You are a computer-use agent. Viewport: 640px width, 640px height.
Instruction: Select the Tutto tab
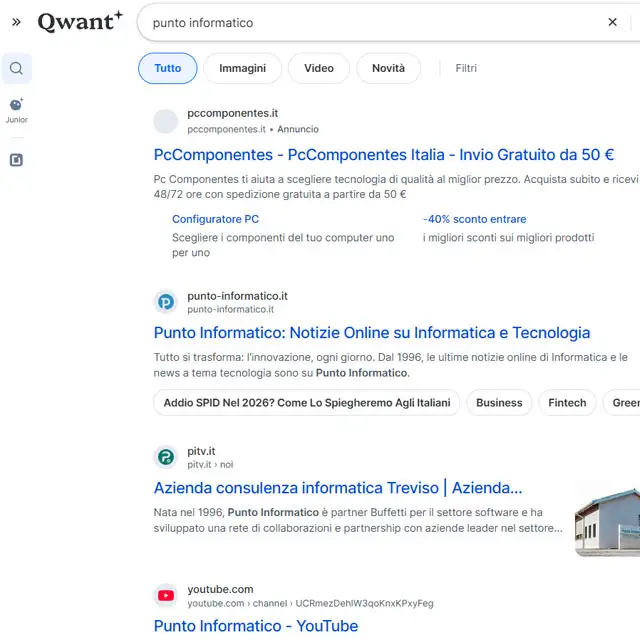[x=168, y=68]
